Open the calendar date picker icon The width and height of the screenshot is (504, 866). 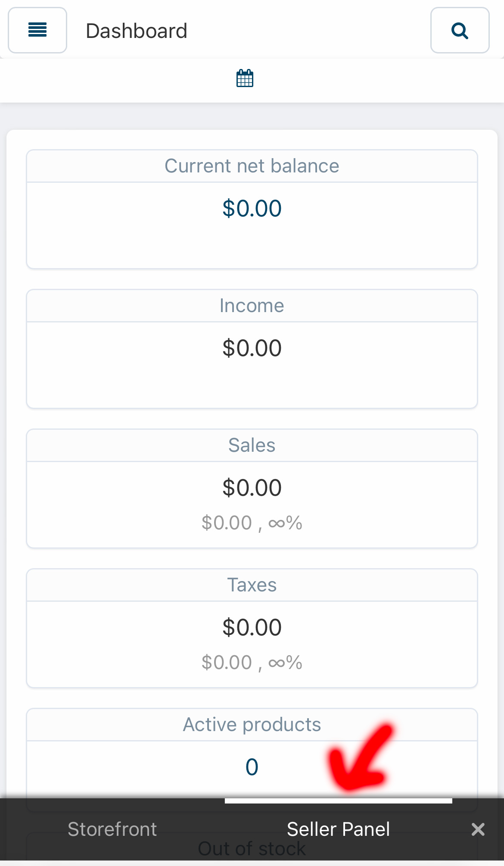245,78
